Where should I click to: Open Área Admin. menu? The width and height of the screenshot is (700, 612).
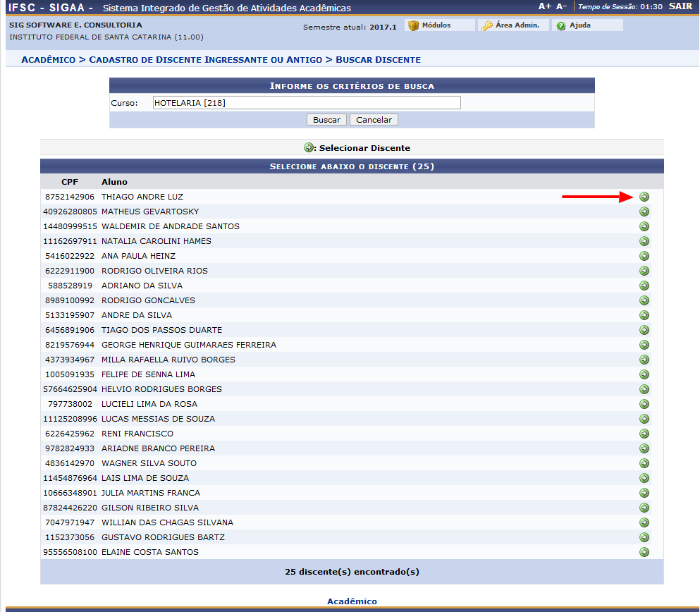click(x=516, y=25)
